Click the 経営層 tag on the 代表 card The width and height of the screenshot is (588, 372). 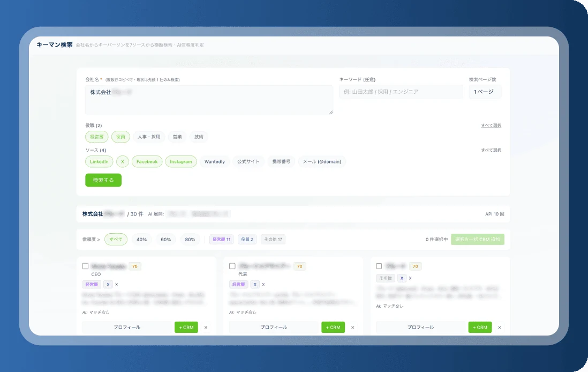point(238,284)
